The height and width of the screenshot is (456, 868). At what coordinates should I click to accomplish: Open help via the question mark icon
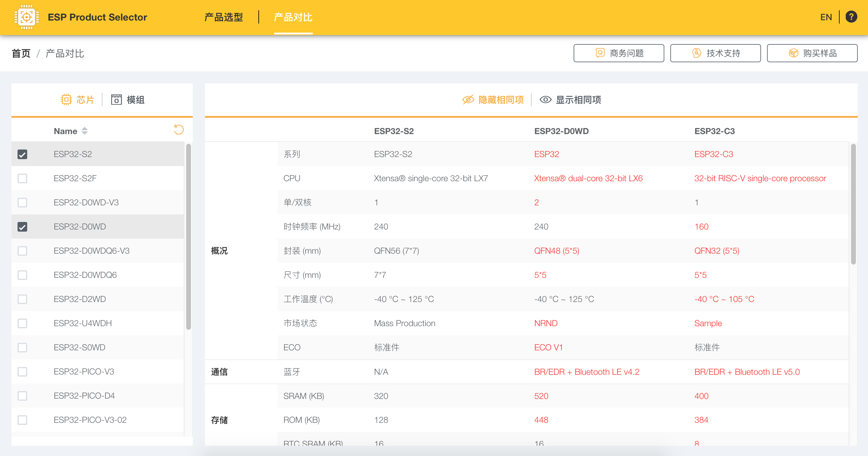851,17
